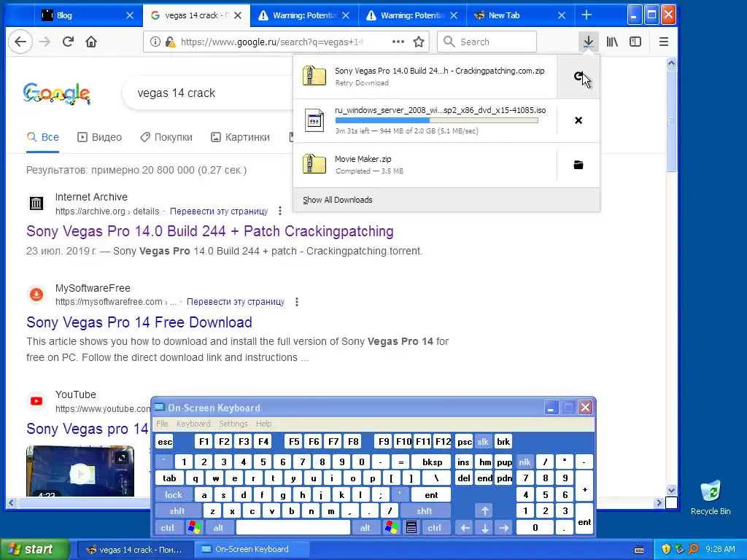Open the Firefox hamburger menu
The image size is (747, 560).
[664, 42]
